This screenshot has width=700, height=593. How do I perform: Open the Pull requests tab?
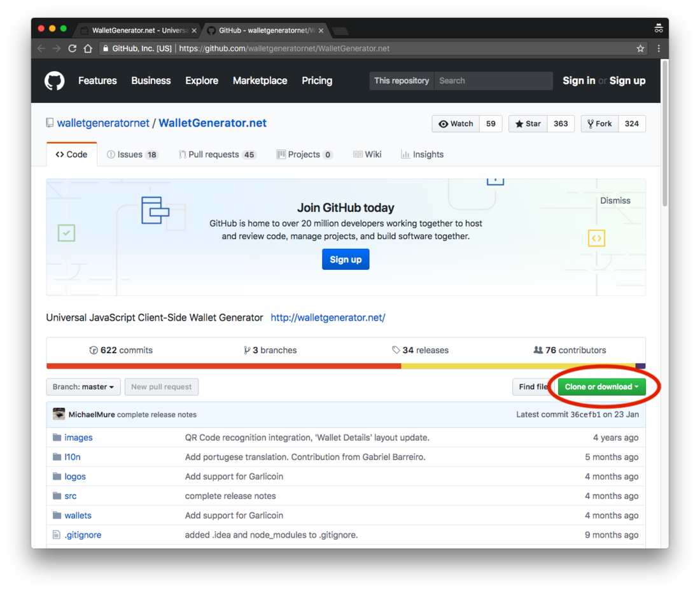click(x=218, y=155)
